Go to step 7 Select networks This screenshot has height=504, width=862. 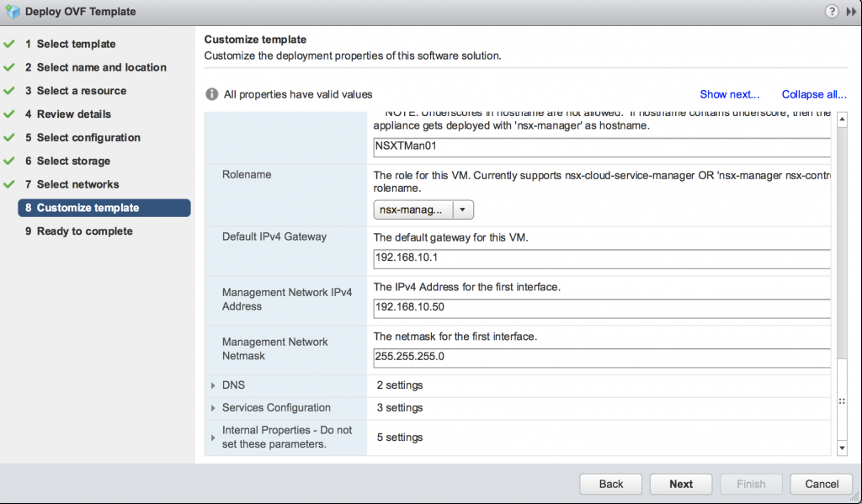72,184
